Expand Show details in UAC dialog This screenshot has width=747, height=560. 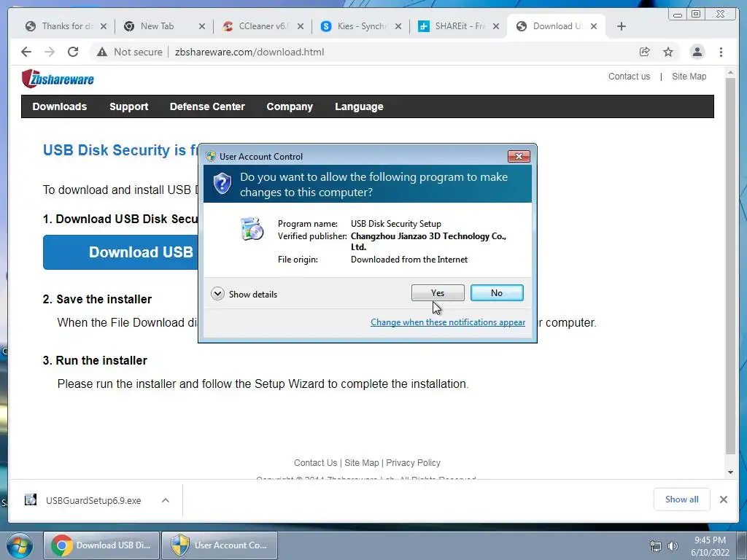pos(244,294)
